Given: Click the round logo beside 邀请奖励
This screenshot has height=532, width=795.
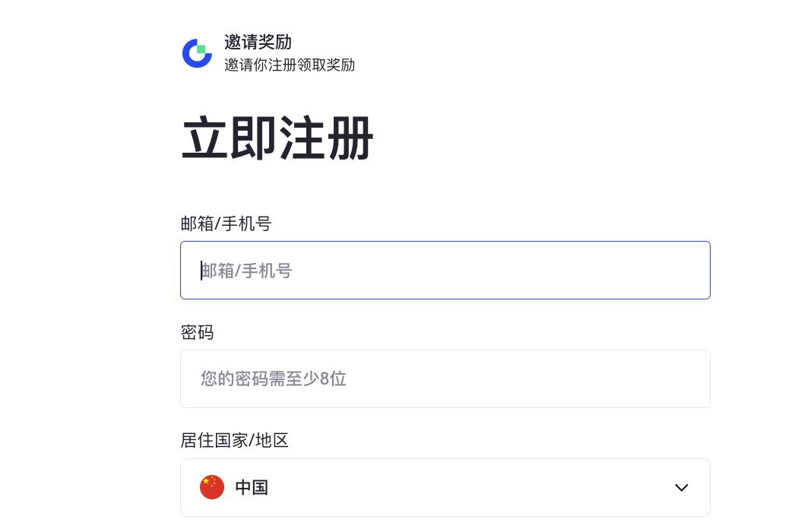Looking at the screenshot, I should pyautogui.click(x=197, y=53).
